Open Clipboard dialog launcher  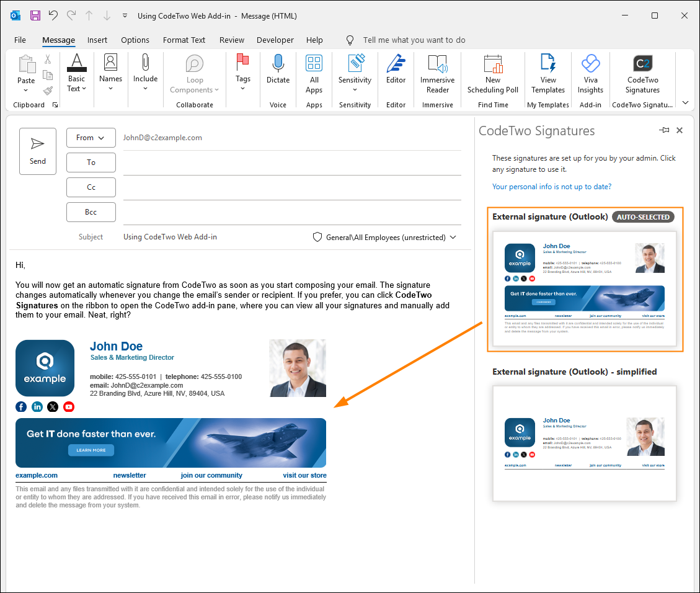55,105
